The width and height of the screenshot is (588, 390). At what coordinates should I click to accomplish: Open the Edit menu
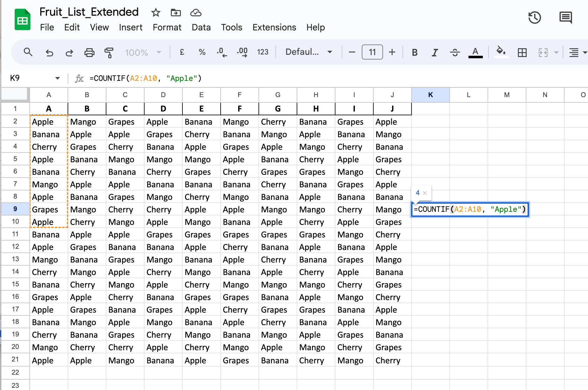click(x=72, y=28)
